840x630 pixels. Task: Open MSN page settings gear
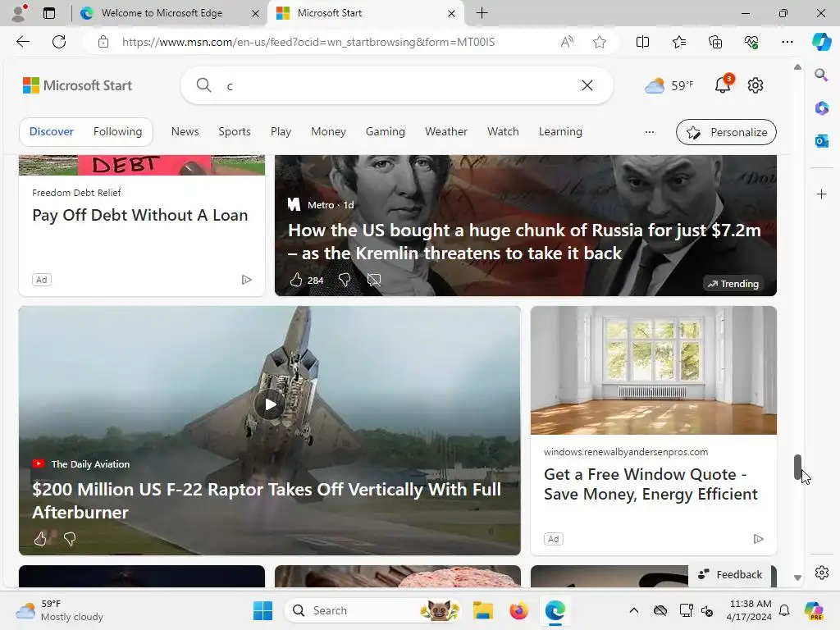pyautogui.click(x=756, y=85)
